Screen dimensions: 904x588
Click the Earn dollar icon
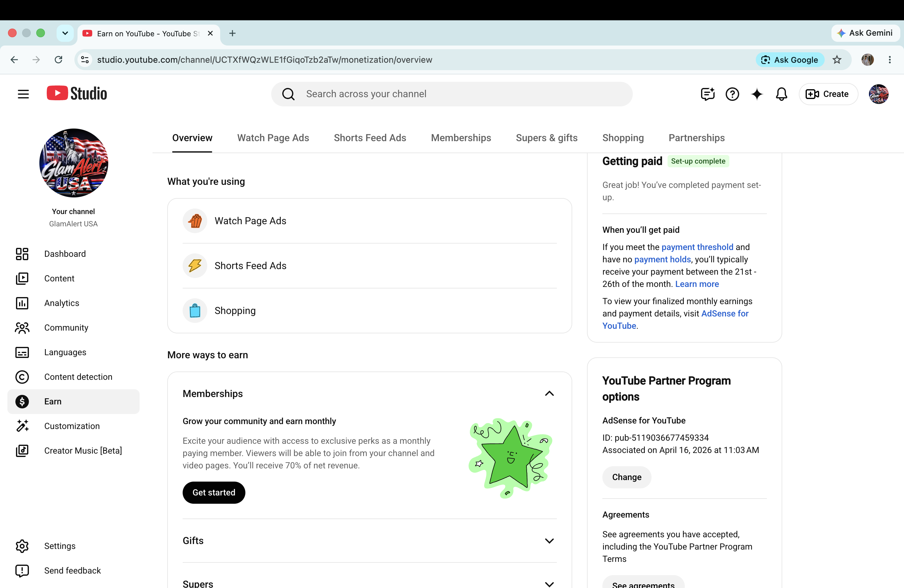pos(22,402)
